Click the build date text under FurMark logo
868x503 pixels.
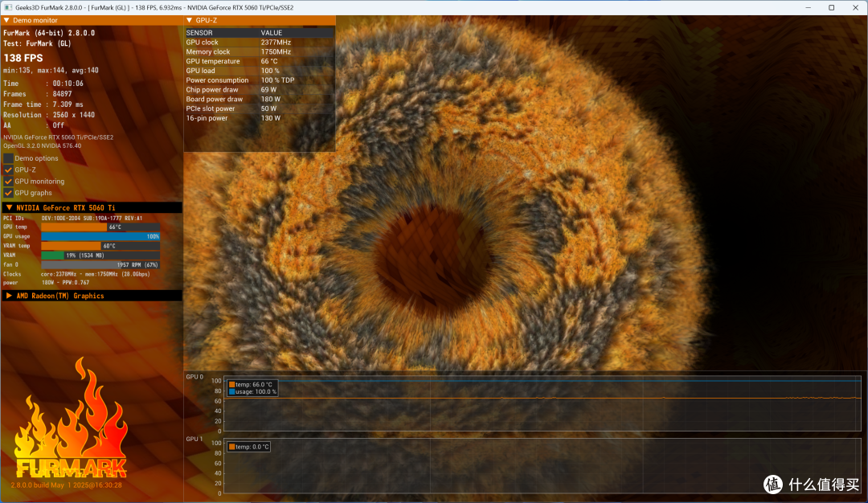tap(67, 485)
